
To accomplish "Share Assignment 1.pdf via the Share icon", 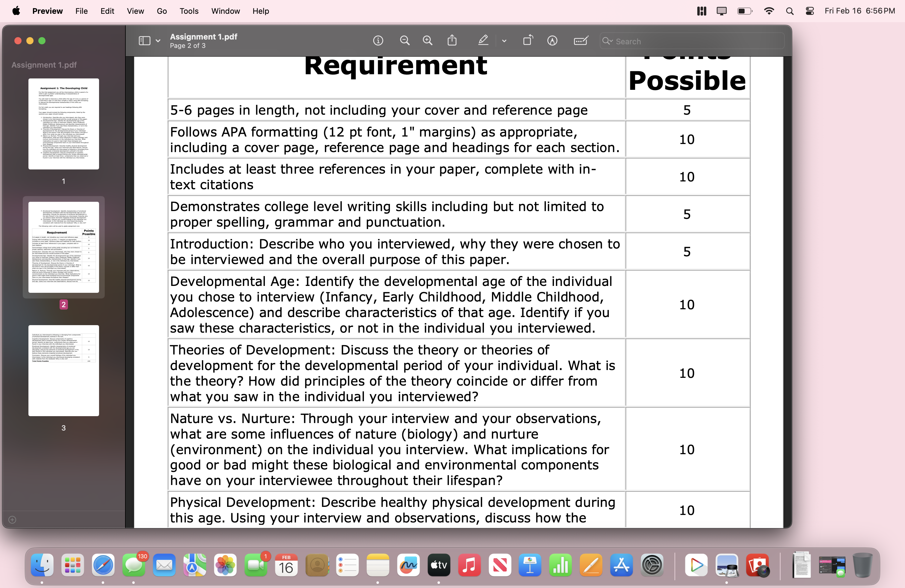I will coord(452,41).
